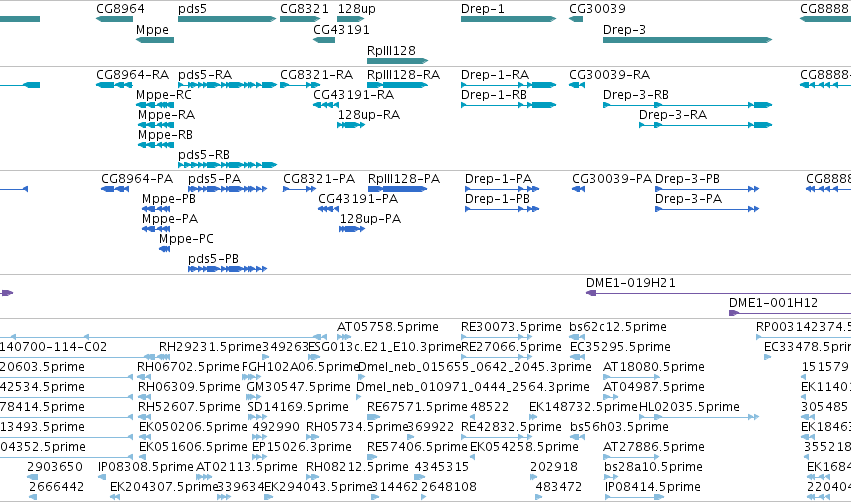
Task: Click the Drep-1-PB protein label
Action: 497,199
